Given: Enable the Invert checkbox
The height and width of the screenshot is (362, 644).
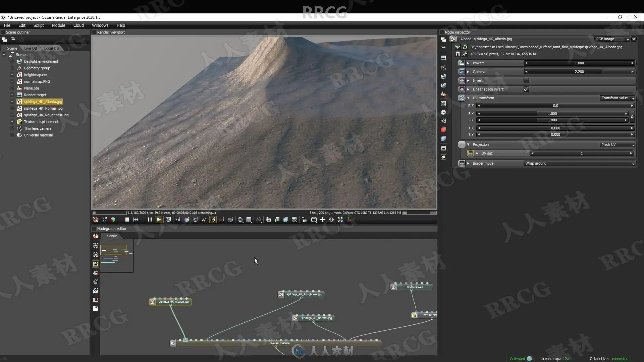Looking at the screenshot, I should pyautogui.click(x=526, y=80).
